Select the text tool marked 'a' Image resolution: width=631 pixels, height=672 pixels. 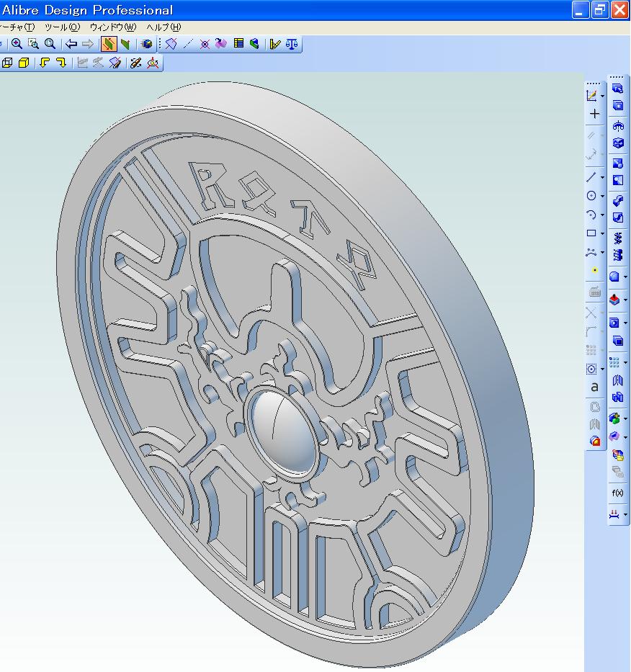pos(594,387)
